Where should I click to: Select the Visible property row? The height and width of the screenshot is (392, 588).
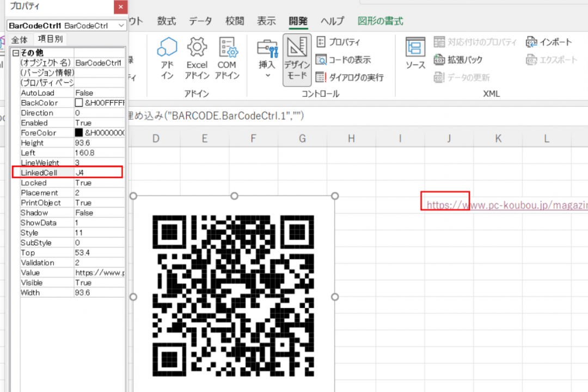[x=72, y=283]
